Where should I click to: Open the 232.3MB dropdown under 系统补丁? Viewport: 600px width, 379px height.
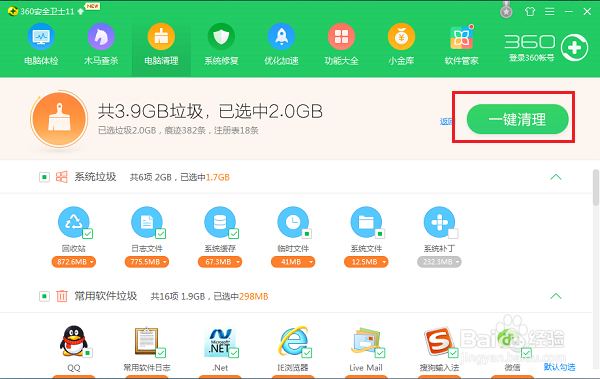tap(439, 262)
